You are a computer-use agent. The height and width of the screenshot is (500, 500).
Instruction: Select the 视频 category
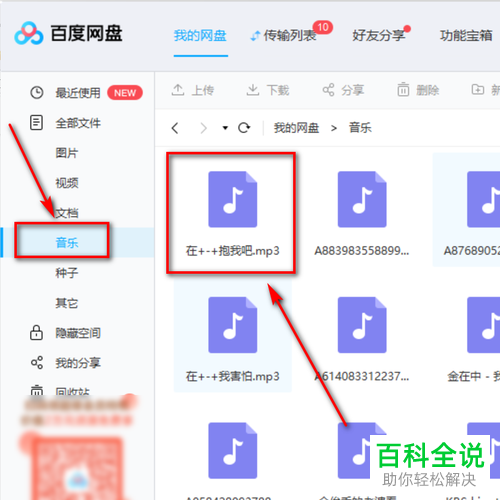(67, 183)
